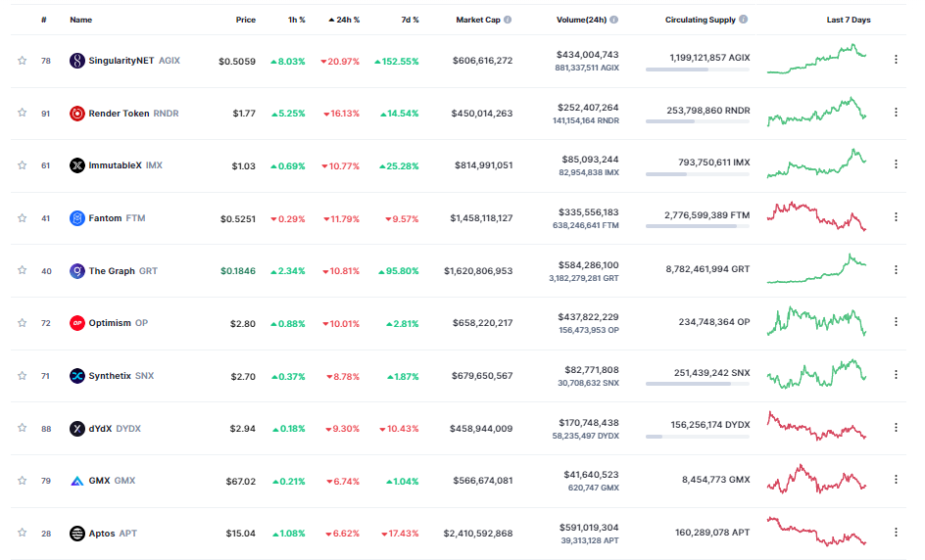
Task: Click the info icon beside Market Cap
Action: [x=508, y=20]
